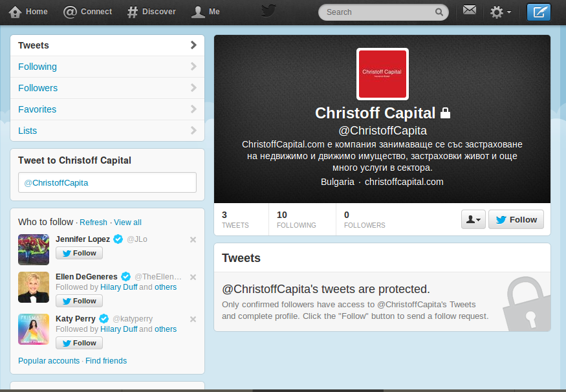The image size is (566, 392).
Task: Click the Connect @ icon
Action: (x=70, y=12)
